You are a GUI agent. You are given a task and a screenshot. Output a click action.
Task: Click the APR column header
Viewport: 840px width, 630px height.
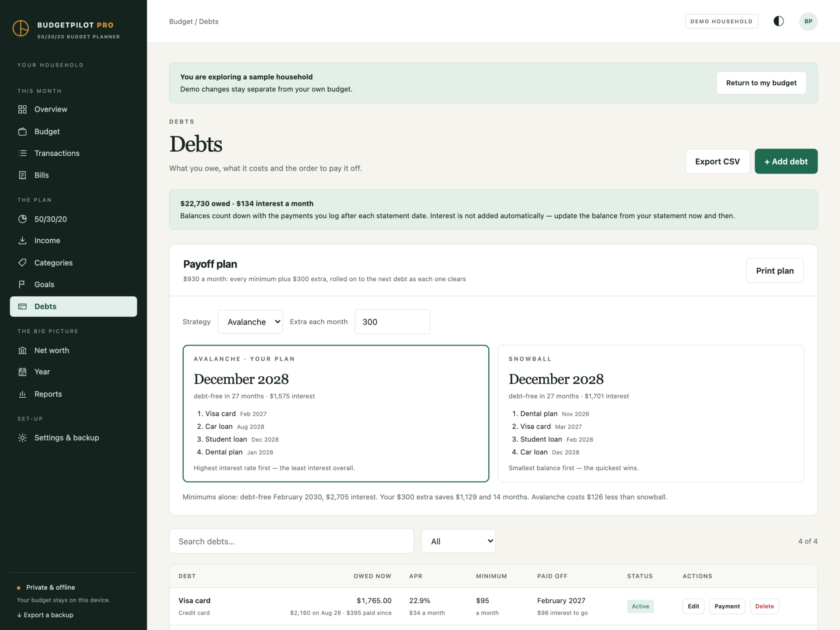(x=416, y=576)
